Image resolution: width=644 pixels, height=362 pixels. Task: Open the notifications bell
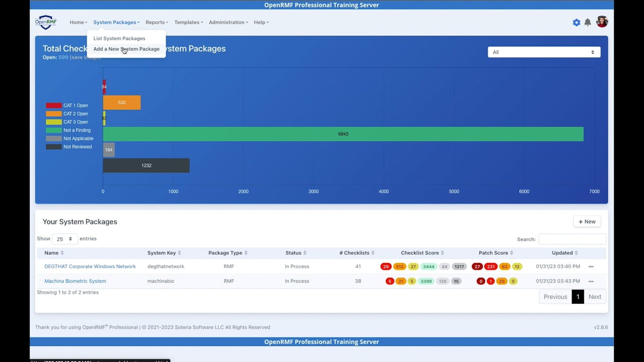pos(588,22)
